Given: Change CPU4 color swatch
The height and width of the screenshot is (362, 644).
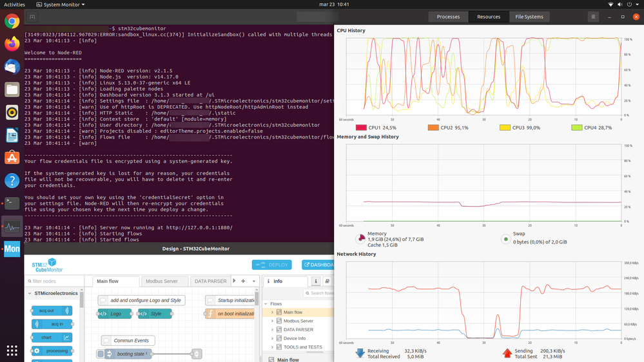Looking at the screenshot, I should tap(577, 128).
